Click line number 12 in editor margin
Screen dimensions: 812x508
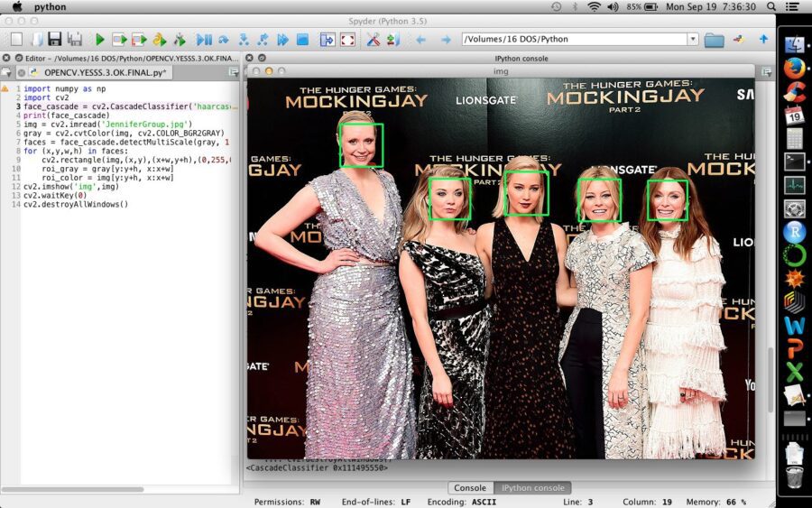click(x=16, y=187)
